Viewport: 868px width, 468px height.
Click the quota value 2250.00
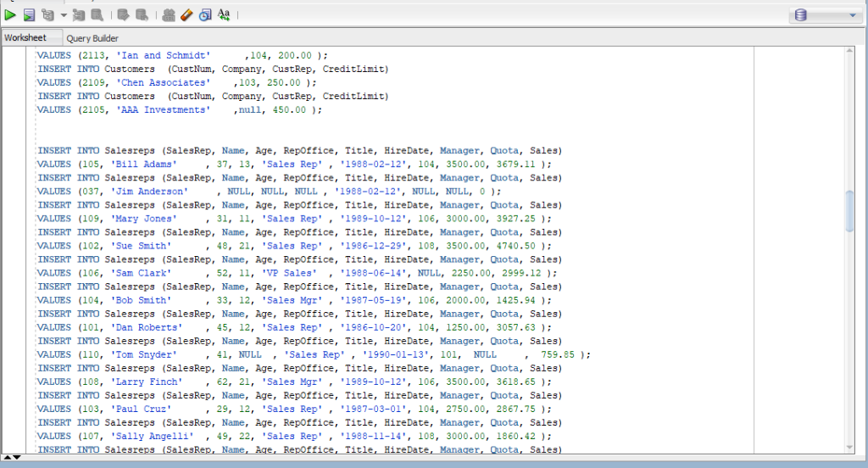coord(470,272)
